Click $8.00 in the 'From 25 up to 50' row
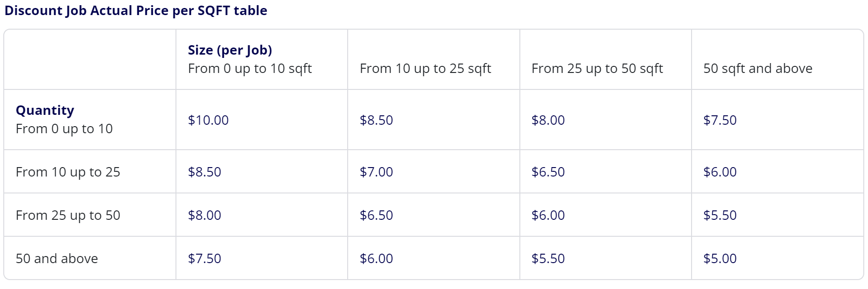This screenshot has width=868, height=289. coord(205,215)
